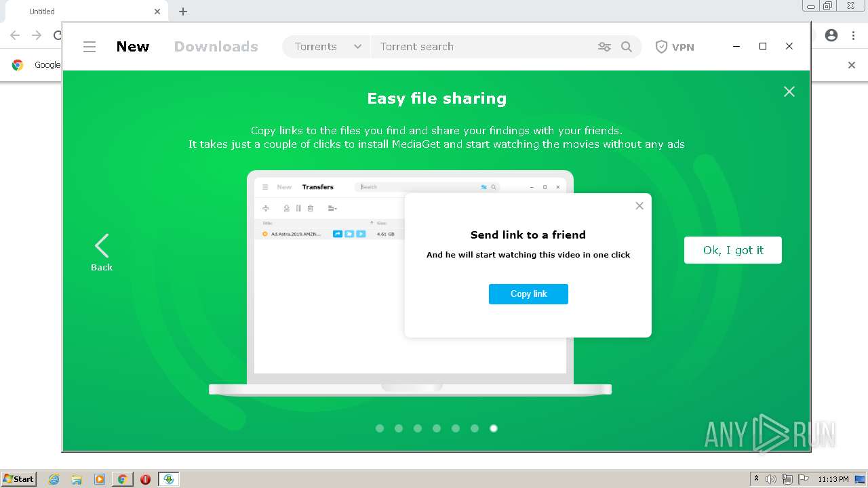Click the 'Ok, I got it' button
The image size is (868, 488).
(x=733, y=250)
